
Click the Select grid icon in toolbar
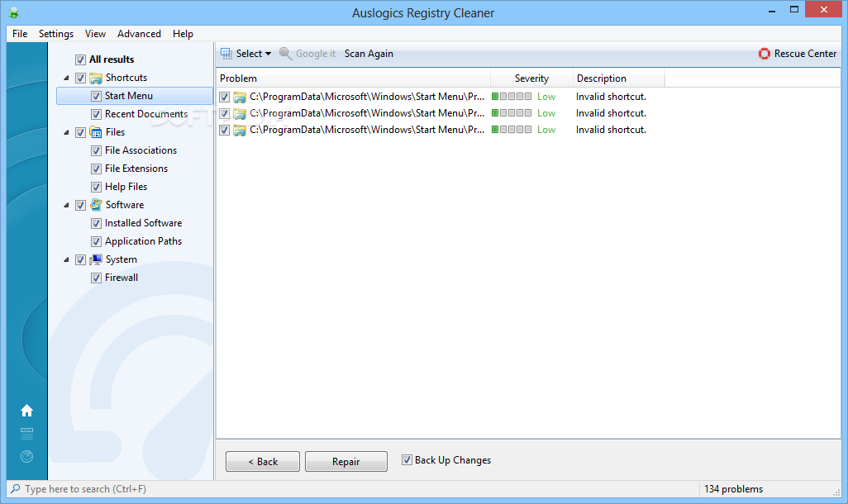click(226, 54)
